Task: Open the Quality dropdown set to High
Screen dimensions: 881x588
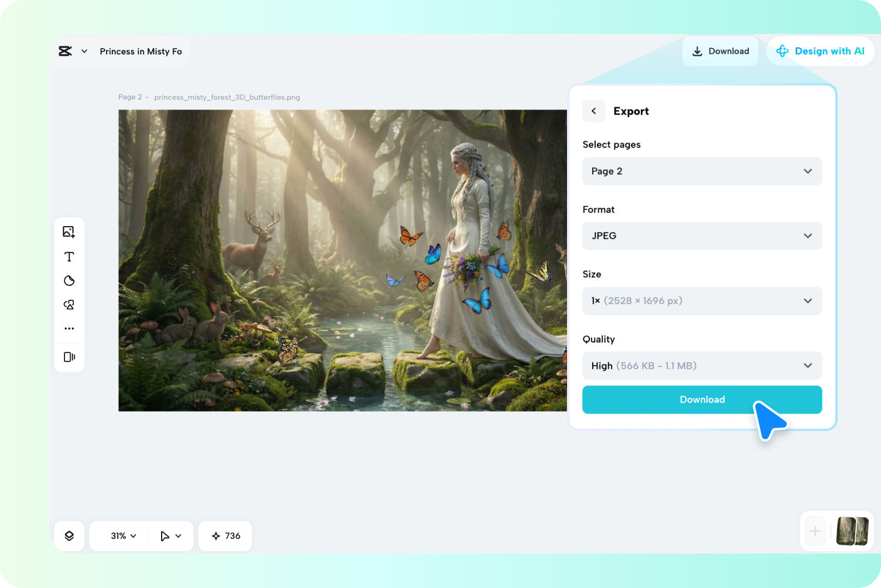Action: coord(702,365)
